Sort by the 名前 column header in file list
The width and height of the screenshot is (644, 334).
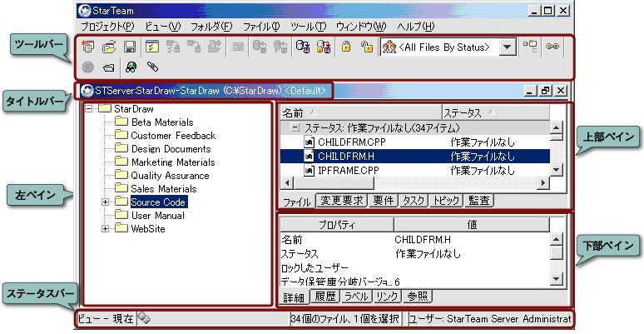[x=361, y=112]
